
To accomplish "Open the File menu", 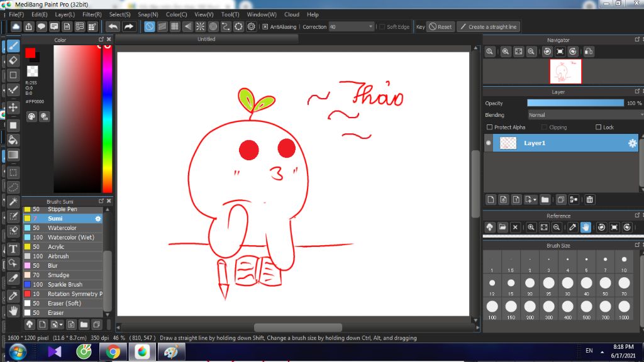I will [16, 14].
